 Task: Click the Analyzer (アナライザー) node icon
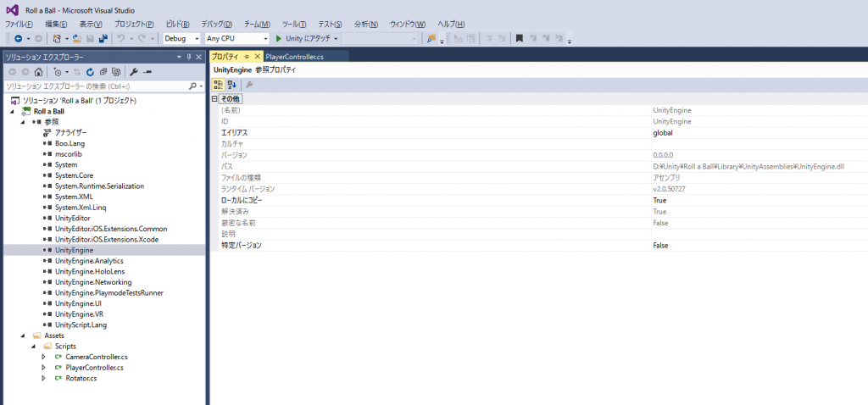coord(48,133)
